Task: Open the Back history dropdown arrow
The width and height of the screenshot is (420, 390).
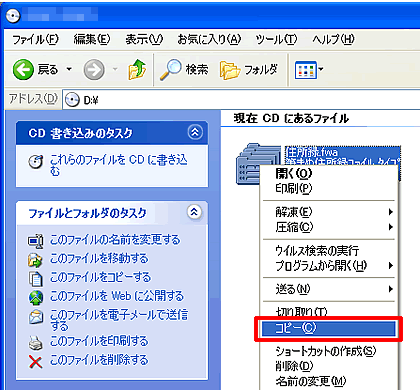Action: pos(69,69)
